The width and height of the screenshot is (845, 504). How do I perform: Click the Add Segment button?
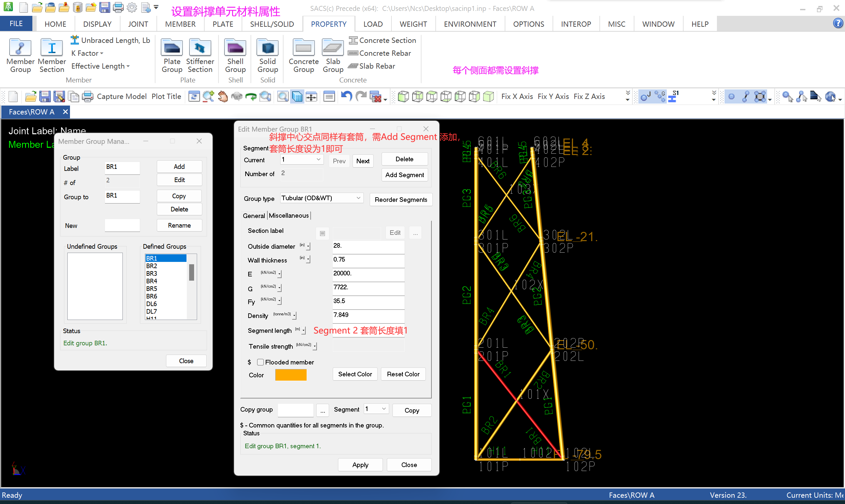[404, 175]
